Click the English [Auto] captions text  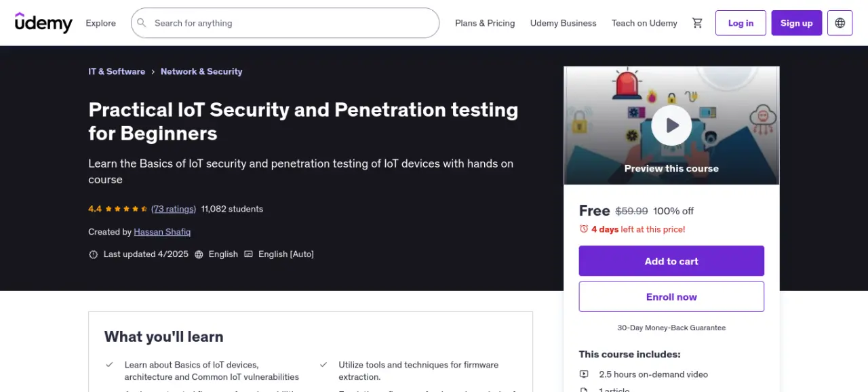tap(286, 254)
